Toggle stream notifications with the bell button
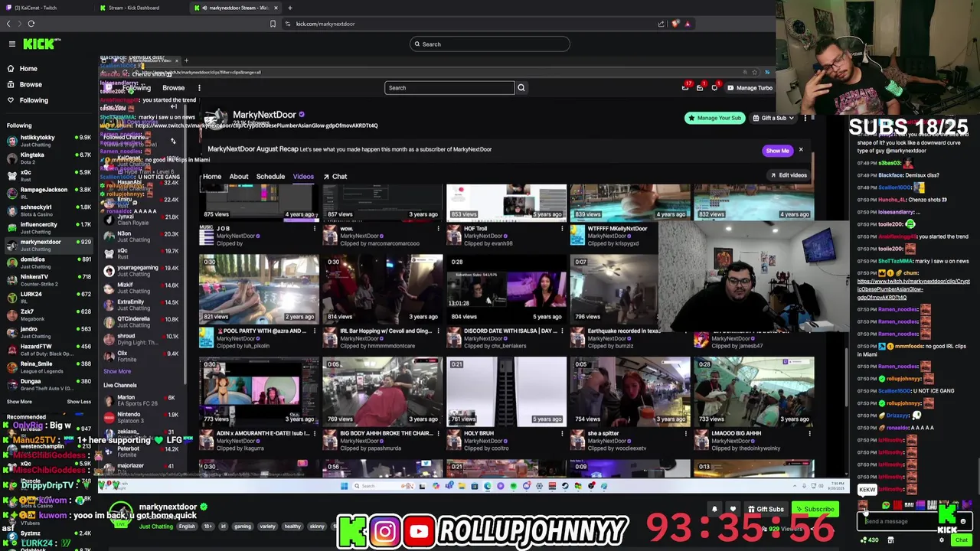 (714, 509)
